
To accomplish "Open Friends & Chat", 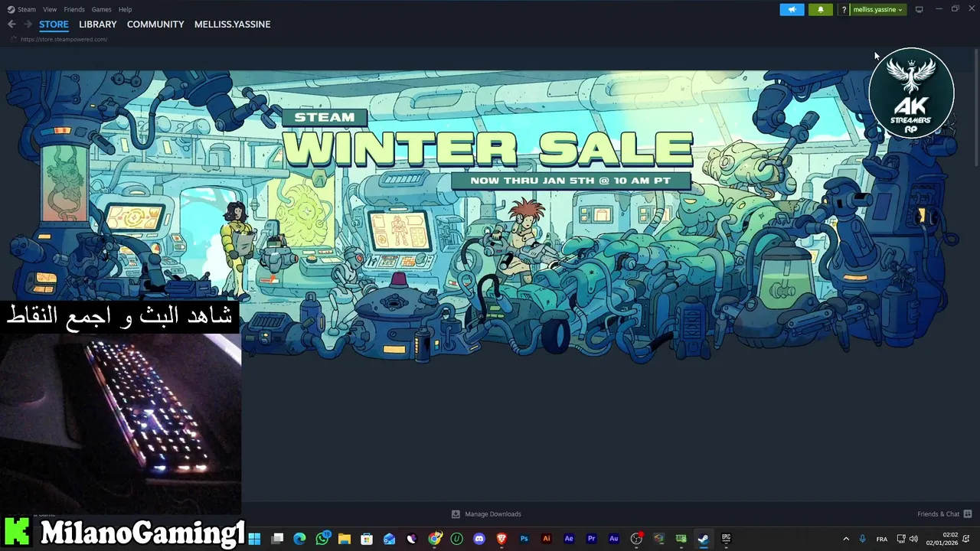I will [x=945, y=514].
